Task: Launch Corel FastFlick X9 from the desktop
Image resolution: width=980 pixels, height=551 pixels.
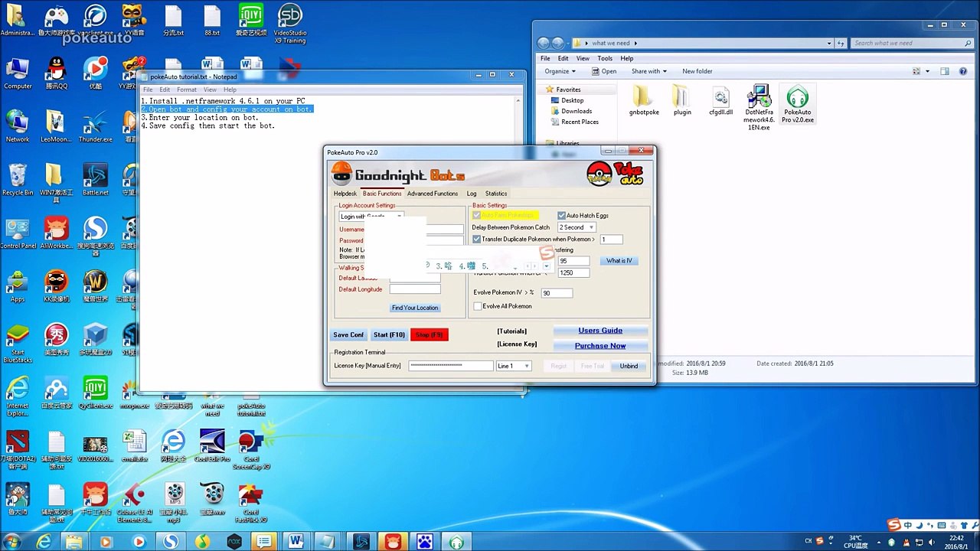Action: [251, 503]
